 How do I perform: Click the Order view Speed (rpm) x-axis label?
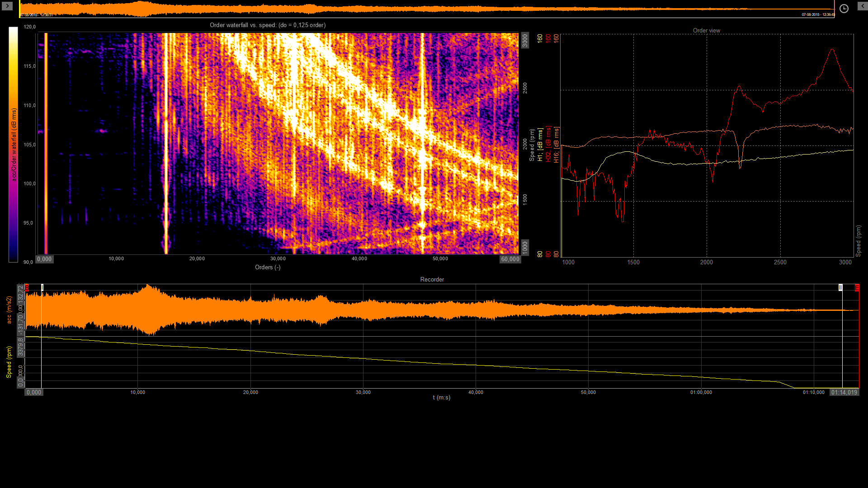pos(858,241)
